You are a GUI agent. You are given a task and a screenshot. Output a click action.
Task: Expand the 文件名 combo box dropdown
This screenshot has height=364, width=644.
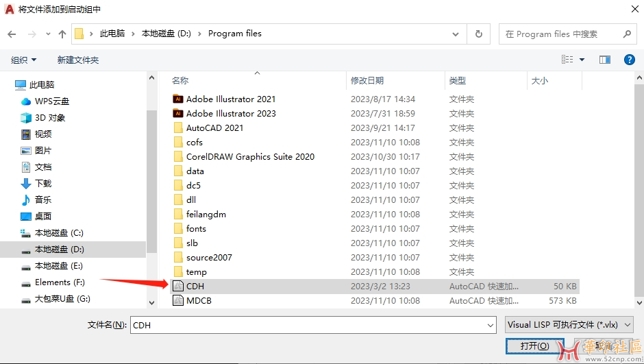click(491, 326)
